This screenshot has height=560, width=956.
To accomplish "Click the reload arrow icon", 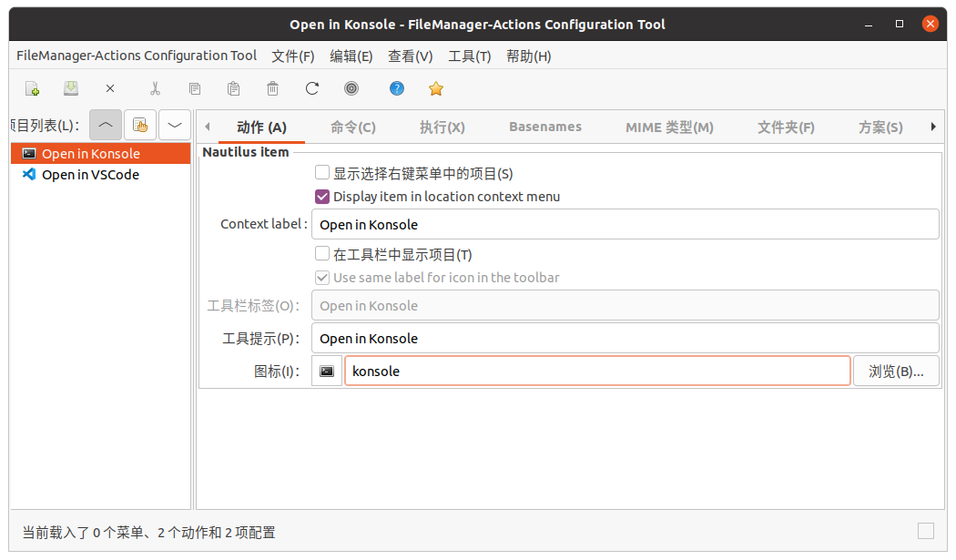I will tap(312, 88).
